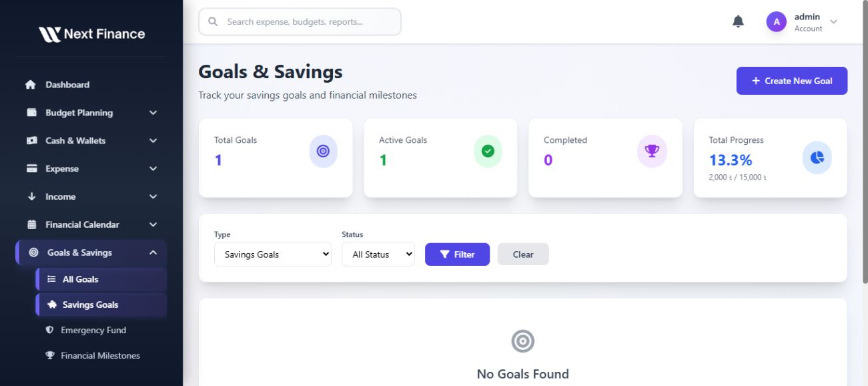The width and height of the screenshot is (868, 386).
Task: Click the Total Goals target icon
Action: [323, 152]
